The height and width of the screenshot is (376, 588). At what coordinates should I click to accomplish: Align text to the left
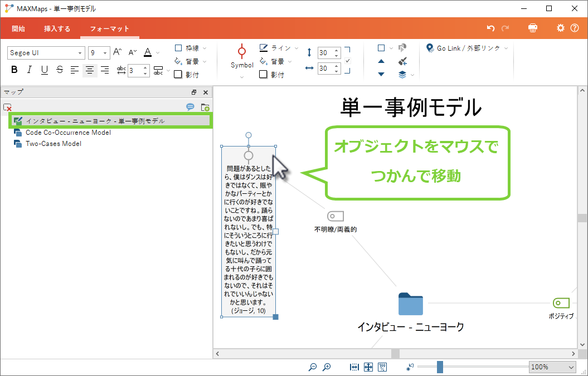pyautogui.click(x=75, y=70)
